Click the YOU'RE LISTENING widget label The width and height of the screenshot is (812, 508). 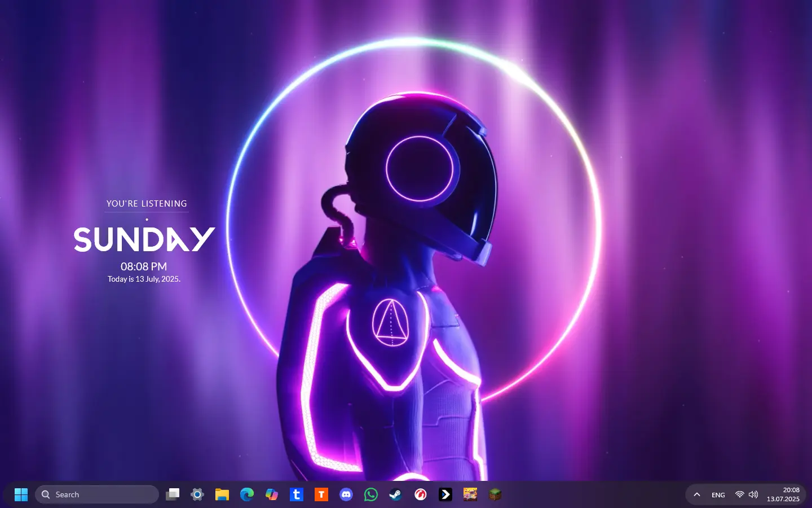point(147,204)
